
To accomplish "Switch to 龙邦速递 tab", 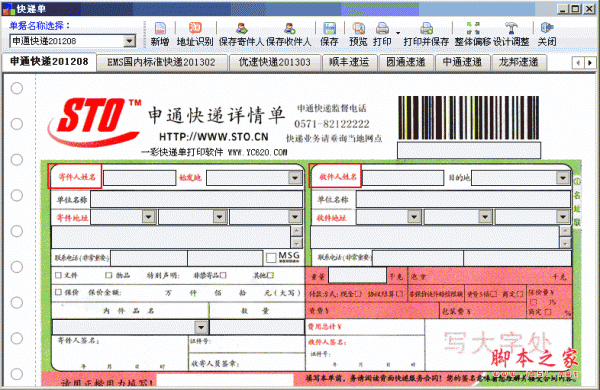I will click(518, 62).
